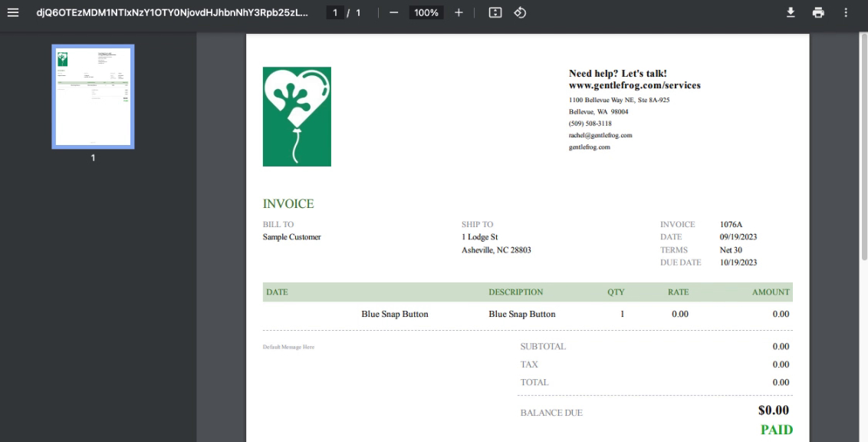Click the (509) 508-3118 phone number

pyautogui.click(x=590, y=124)
